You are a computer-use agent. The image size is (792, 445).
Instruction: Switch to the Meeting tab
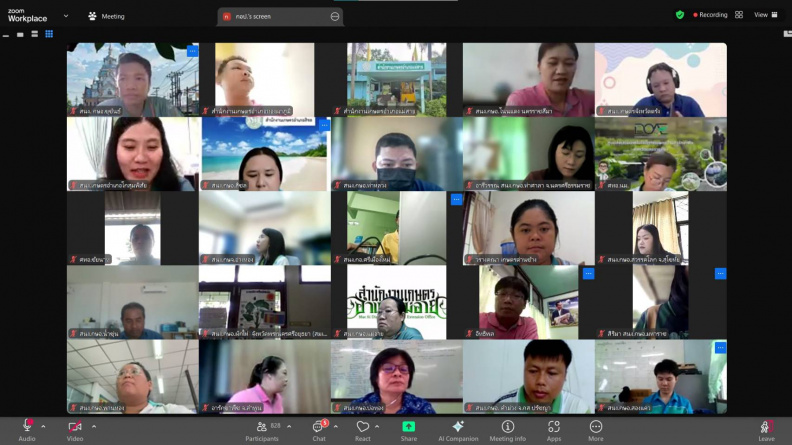[106, 16]
